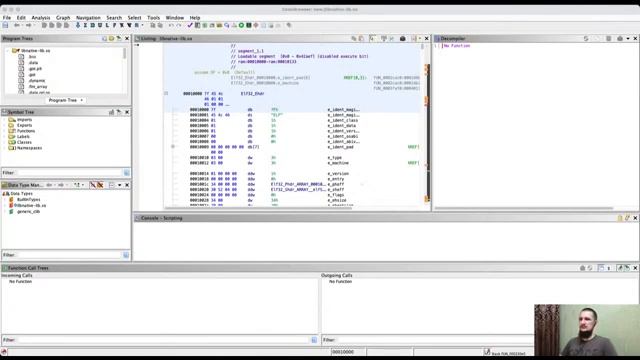The image size is (640, 360).
Task: Close the Console - Scripting panel
Action: pyautogui.click(x=635, y=218)
